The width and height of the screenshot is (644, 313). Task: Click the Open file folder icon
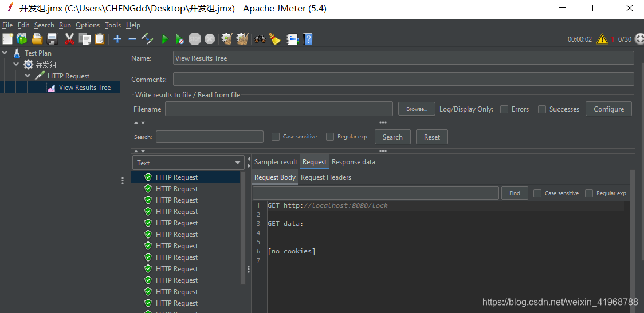(37, 39)
